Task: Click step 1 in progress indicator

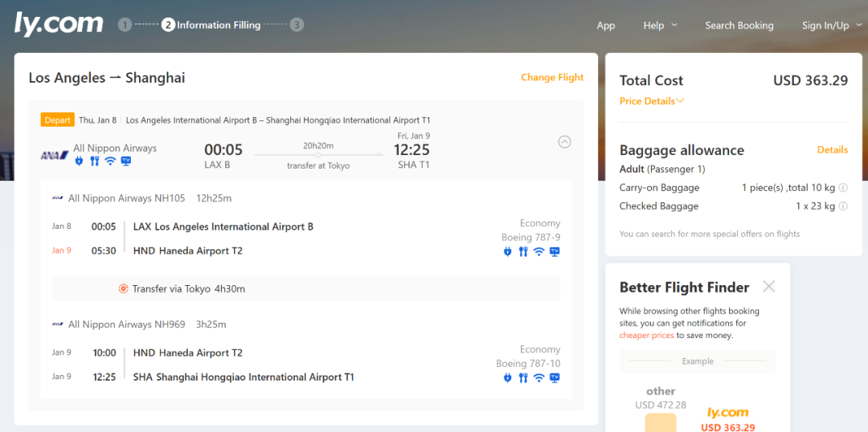Action: (x=125, y=25)
